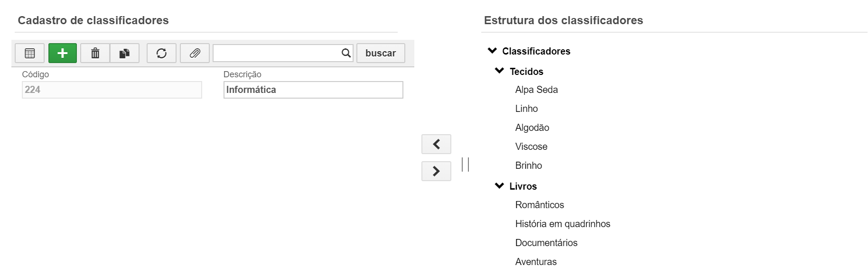Select the Viscose tree item
This screenshot has width=868, height=275.
pos(531,147)
